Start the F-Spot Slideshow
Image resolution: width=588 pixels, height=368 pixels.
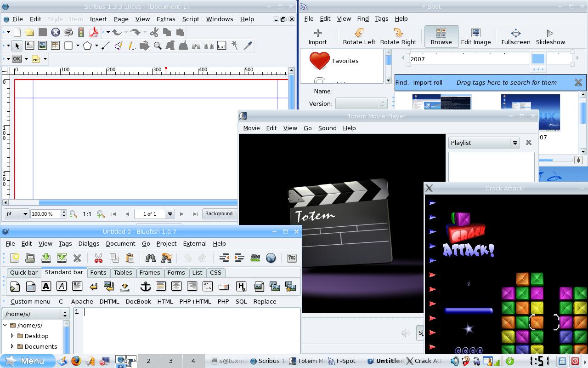coord(550,36)
